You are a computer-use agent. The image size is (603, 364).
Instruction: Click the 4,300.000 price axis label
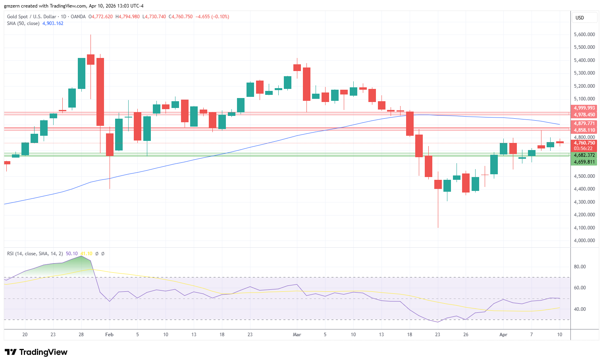click(x=584, y=202)
